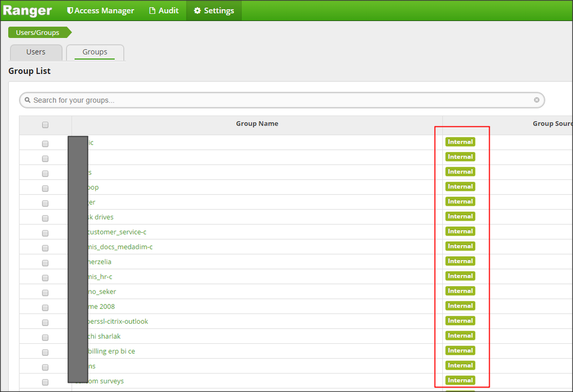Click the Internal badge on customer_service-c row
Viewport: 573px width, 392px height.
(460, 232)
